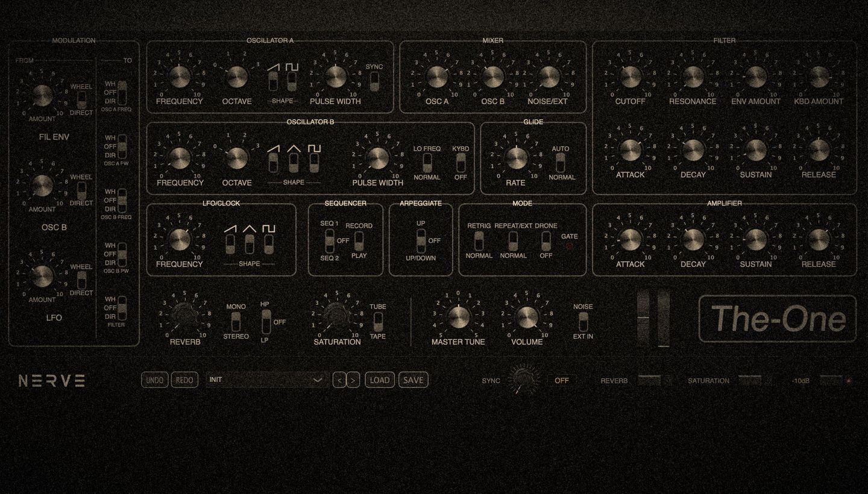Load a preset with the LOAD button
Image resolution: width=868 pixels, height=494 pixels.
[x=380, y=380]
